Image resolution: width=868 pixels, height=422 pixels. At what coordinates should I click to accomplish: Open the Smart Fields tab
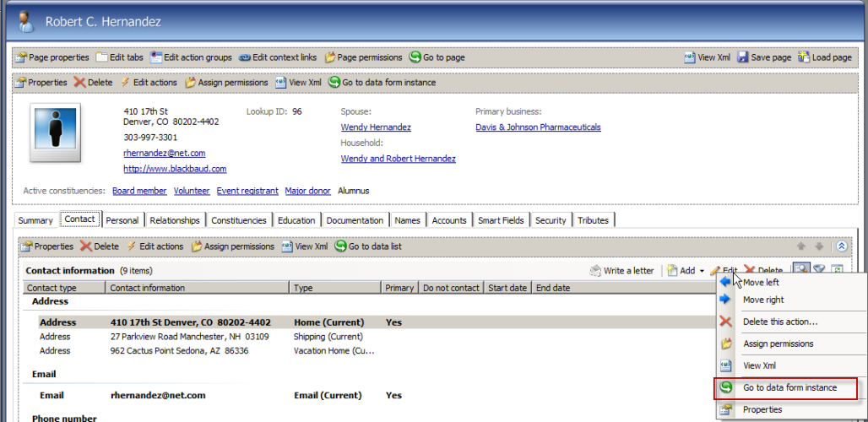501,220
